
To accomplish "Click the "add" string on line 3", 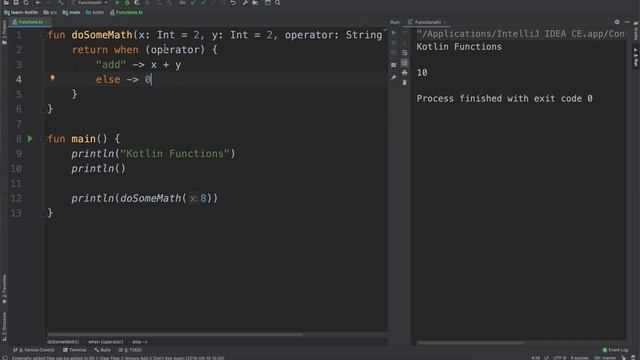I will (111, 64).
